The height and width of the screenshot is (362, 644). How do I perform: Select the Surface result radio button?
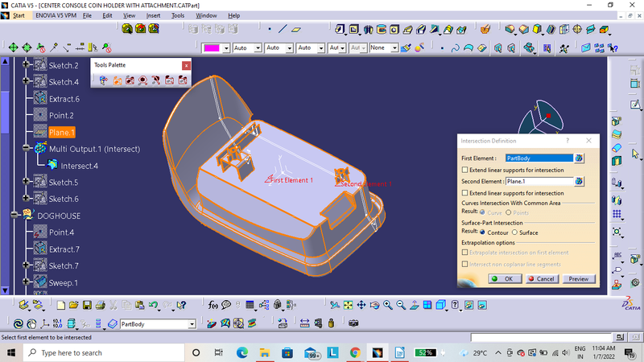pyautogui.click(x=514, y=232)
